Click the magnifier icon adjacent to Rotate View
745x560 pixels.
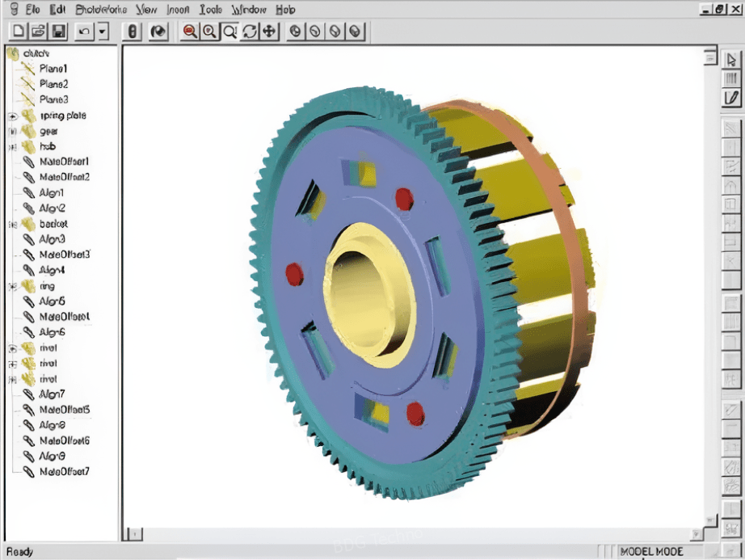230,32
